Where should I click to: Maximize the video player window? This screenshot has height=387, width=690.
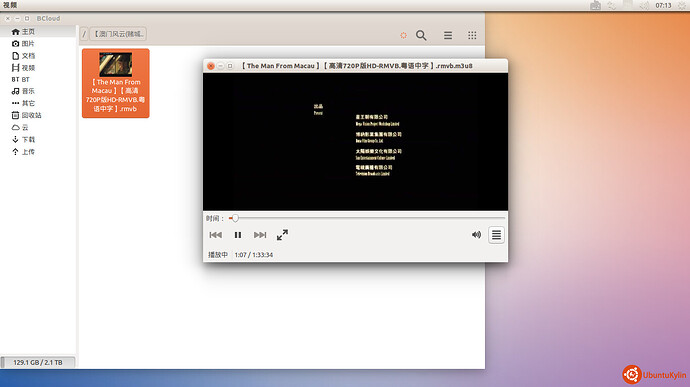pos(230,66)
